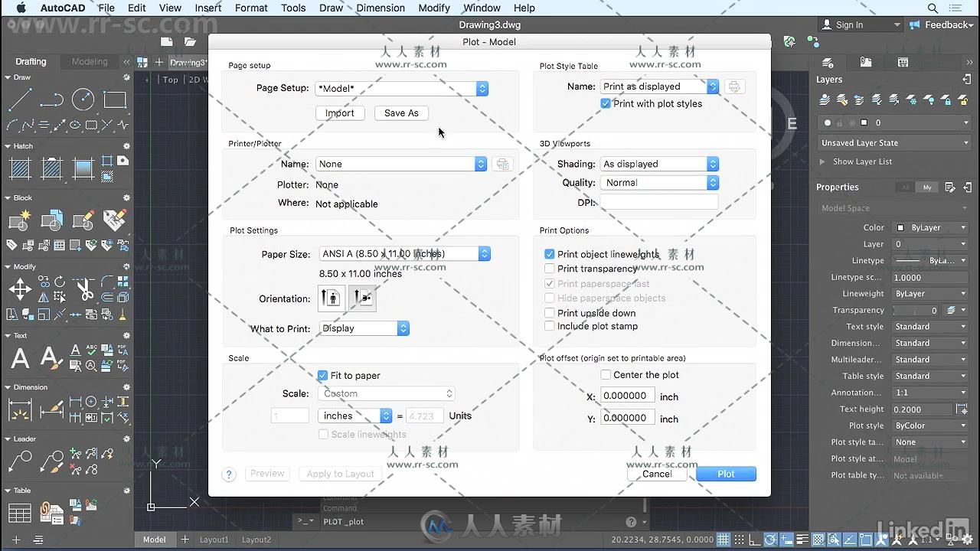Switch to Layout1 tab
Viewport: 980px width, 551px height.
(214, 540)
